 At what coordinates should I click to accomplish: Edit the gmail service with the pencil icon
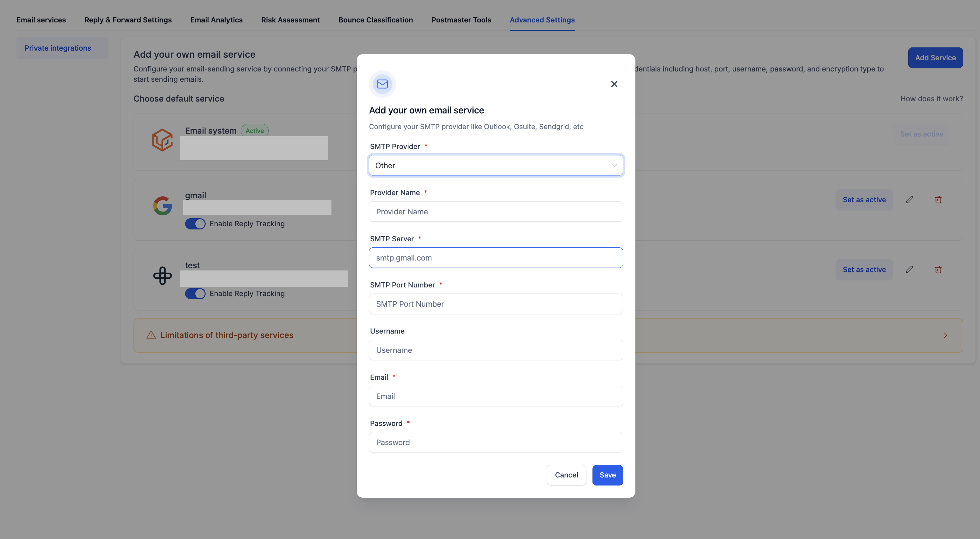pyautogui.click(x=910, y=199)
